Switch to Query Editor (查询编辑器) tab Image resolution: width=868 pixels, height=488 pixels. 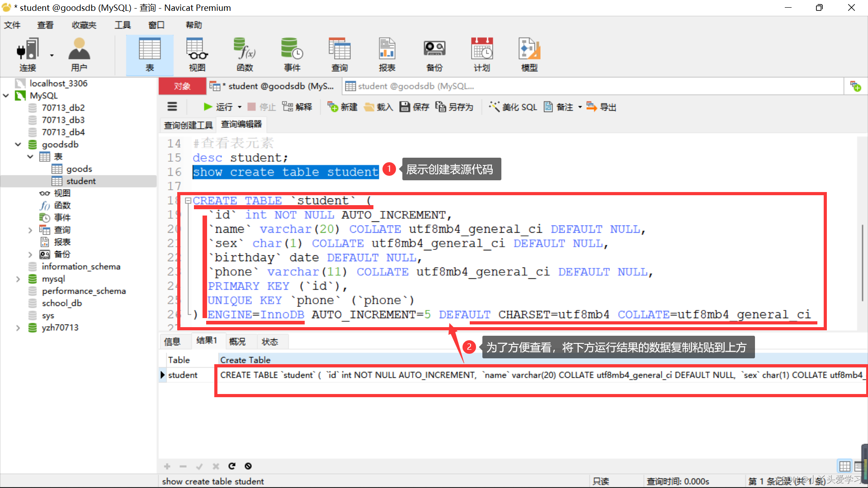[x=241, y=124]
